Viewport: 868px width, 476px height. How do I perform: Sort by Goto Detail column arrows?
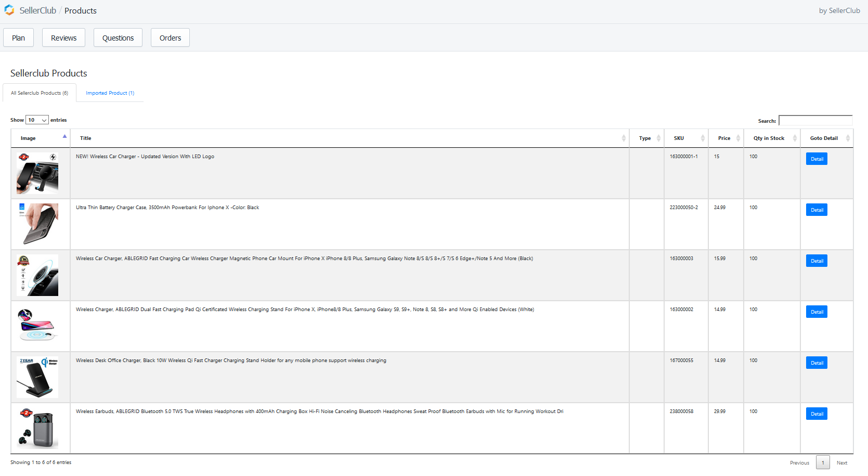click(848, 138)
